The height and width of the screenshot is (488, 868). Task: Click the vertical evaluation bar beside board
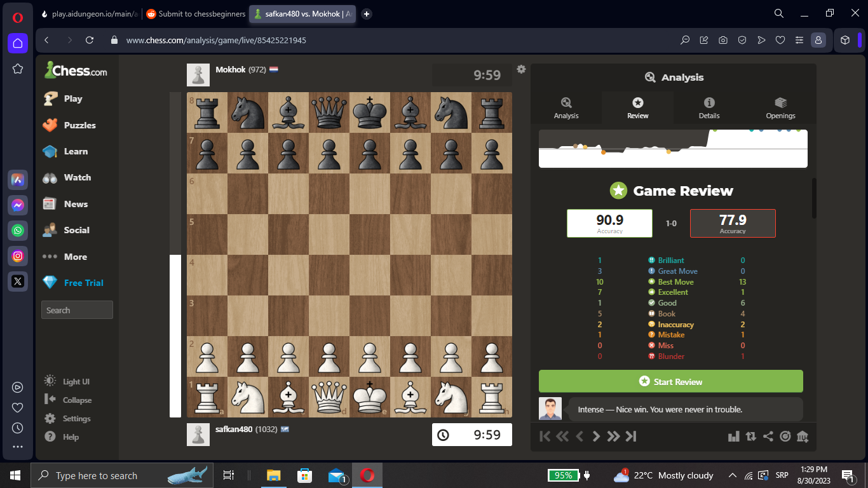tap(175, 255)
